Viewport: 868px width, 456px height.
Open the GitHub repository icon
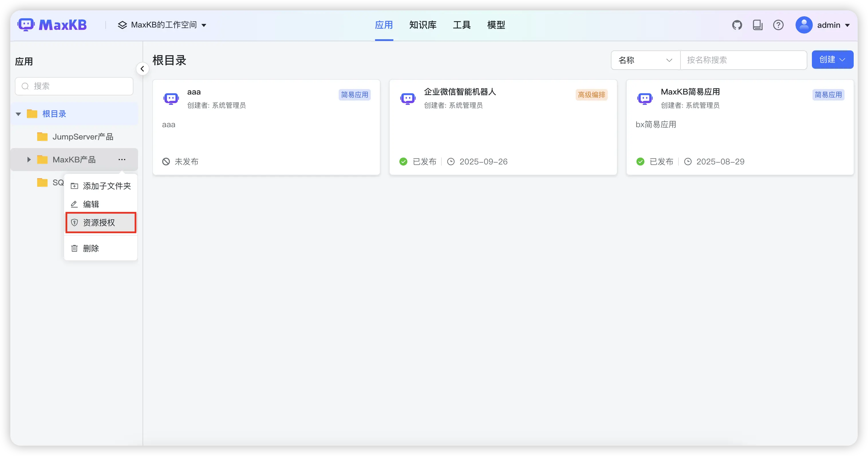click(737, 25)
